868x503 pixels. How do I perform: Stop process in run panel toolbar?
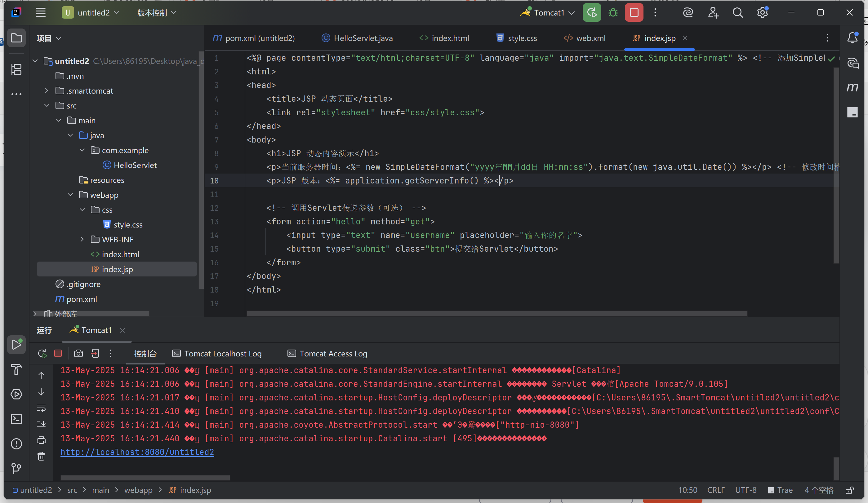58,354
